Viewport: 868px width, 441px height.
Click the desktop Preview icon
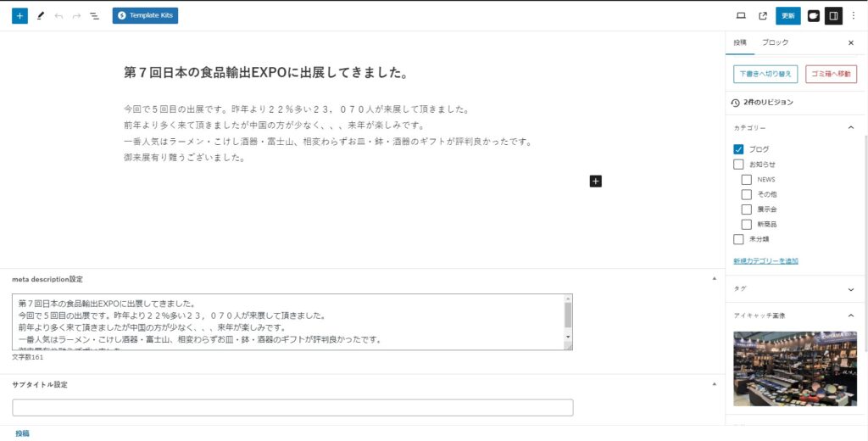741,15
